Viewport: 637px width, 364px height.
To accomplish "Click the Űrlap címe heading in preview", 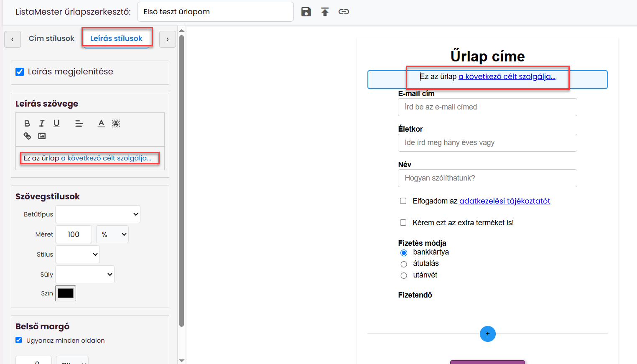I will [487, 56].
